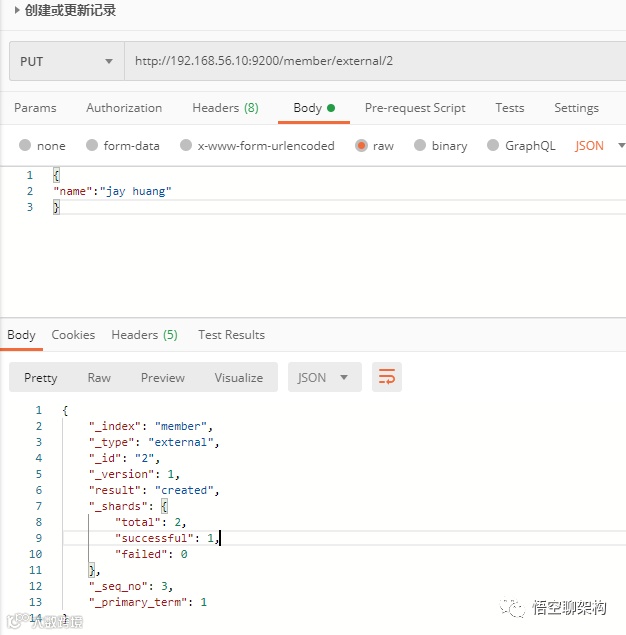Open the Test Results tab
626x635 pixels.
pyautogui.click(x=232, y=335)
